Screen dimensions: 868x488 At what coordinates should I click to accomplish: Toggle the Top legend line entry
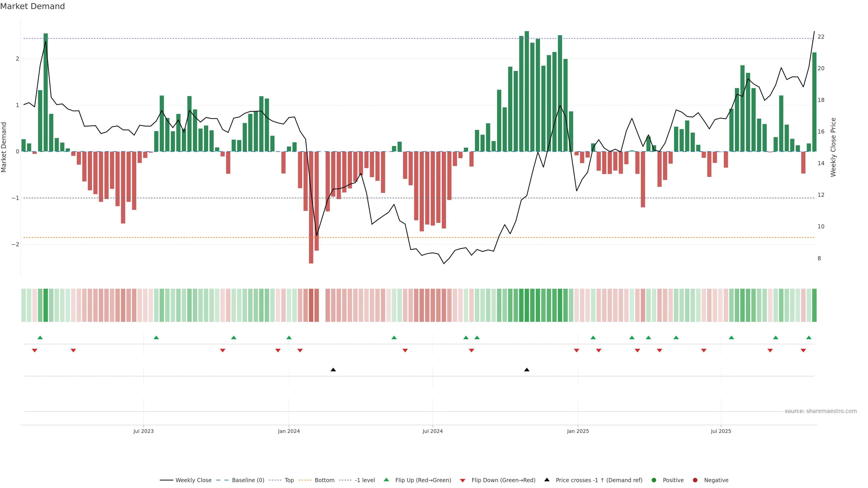pos(289,480)
